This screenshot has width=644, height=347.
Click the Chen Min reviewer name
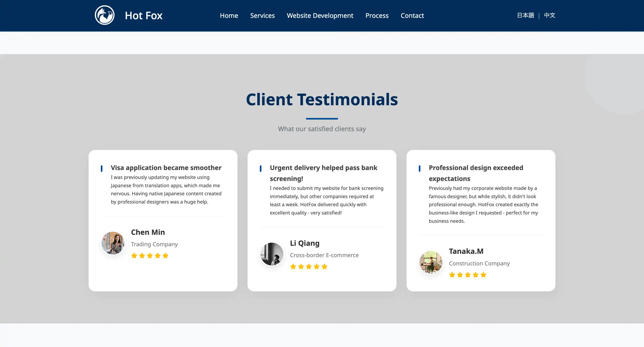coord(148,232)
